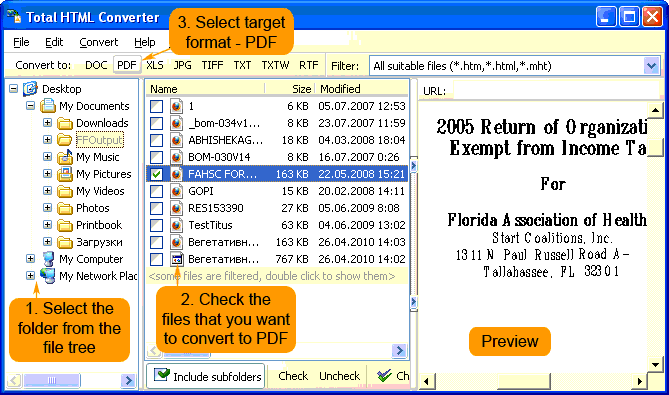Expand the Downloads folder
Image resolution: width=669 pixels, height=395 pixels.
pos(47,123)
